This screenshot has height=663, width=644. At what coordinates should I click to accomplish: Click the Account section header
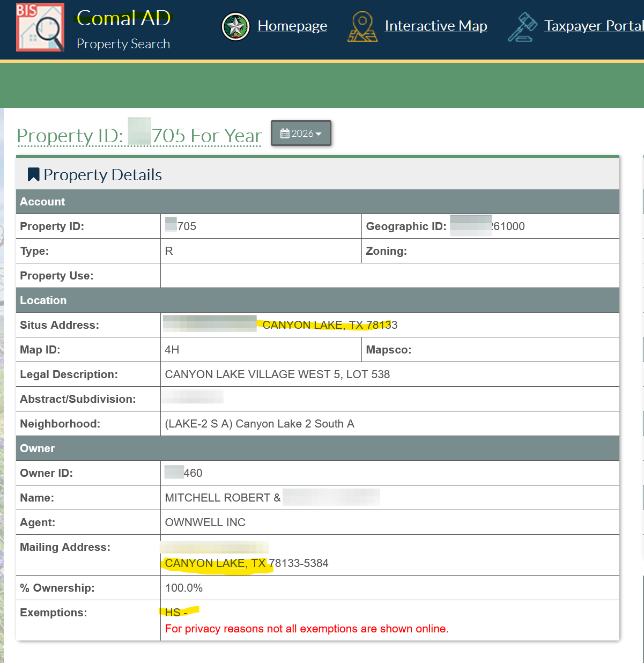[x=317, y=202]
